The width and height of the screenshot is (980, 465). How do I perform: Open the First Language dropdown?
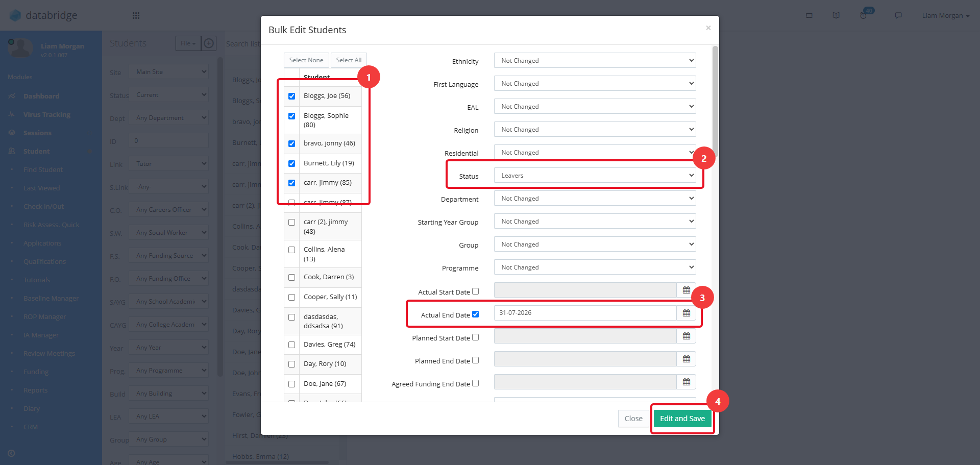[x=595, y=83]
